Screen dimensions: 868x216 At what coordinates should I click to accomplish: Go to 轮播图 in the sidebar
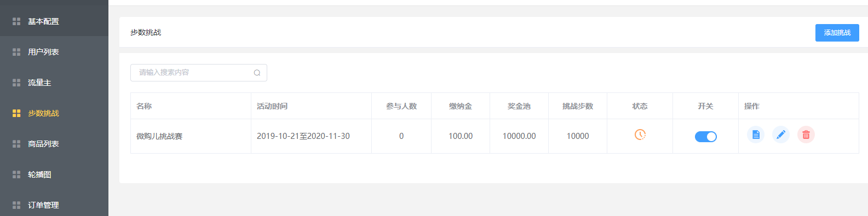54,174
